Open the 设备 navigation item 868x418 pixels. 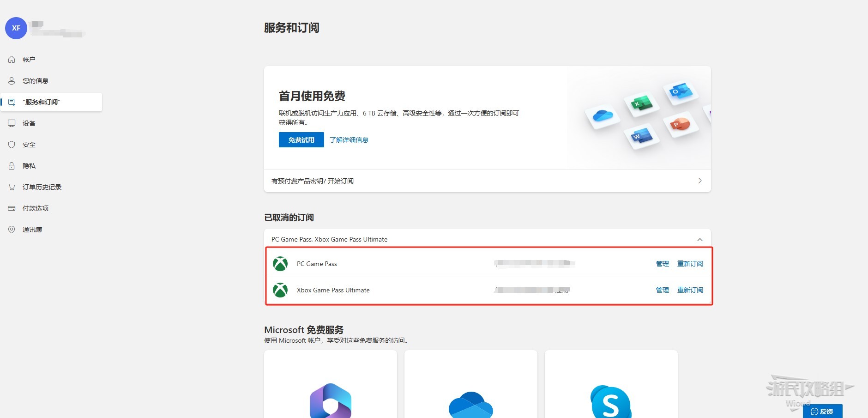[51, 123]
